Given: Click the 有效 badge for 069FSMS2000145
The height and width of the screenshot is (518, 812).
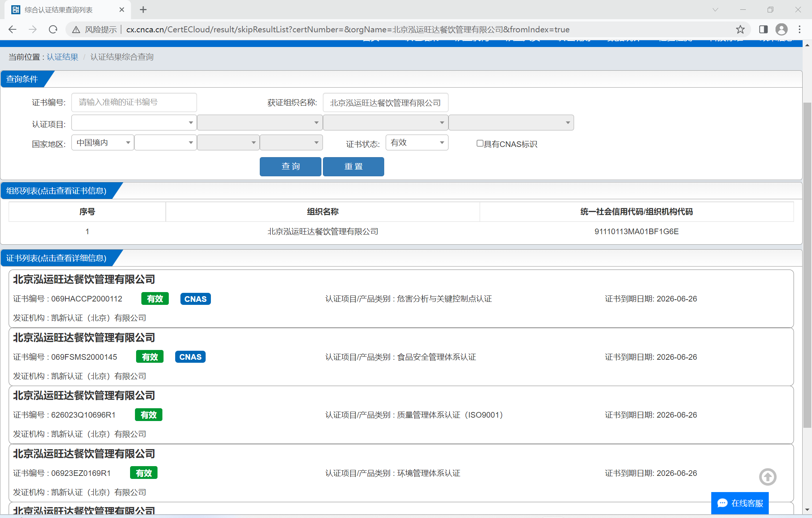Looking at the screenshot, I should click(150, 357).
